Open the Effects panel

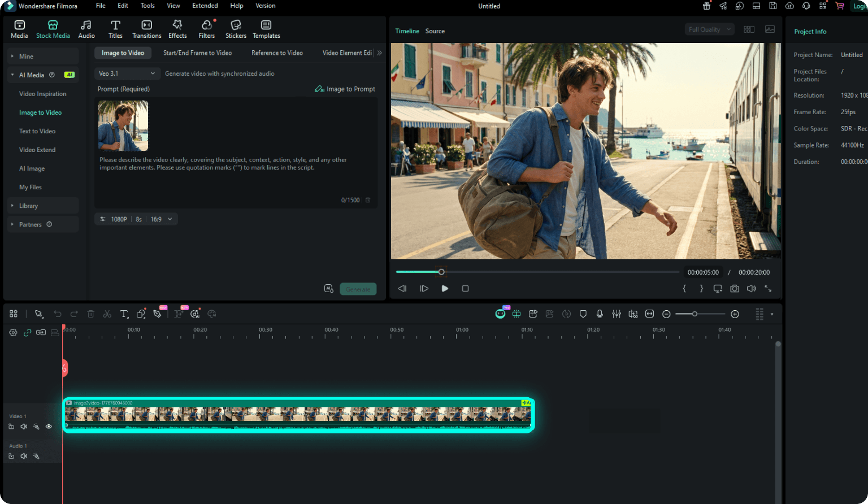[177, 28]
